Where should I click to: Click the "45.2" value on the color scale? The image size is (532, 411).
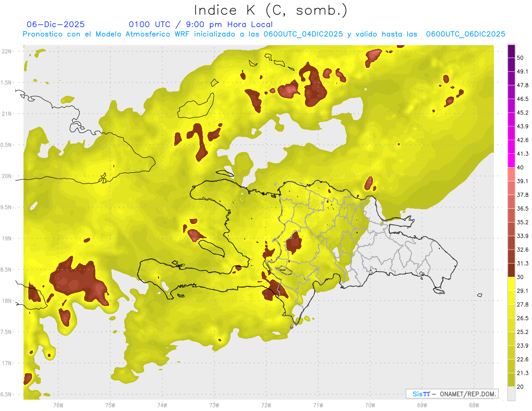click(x=523, y=113)
